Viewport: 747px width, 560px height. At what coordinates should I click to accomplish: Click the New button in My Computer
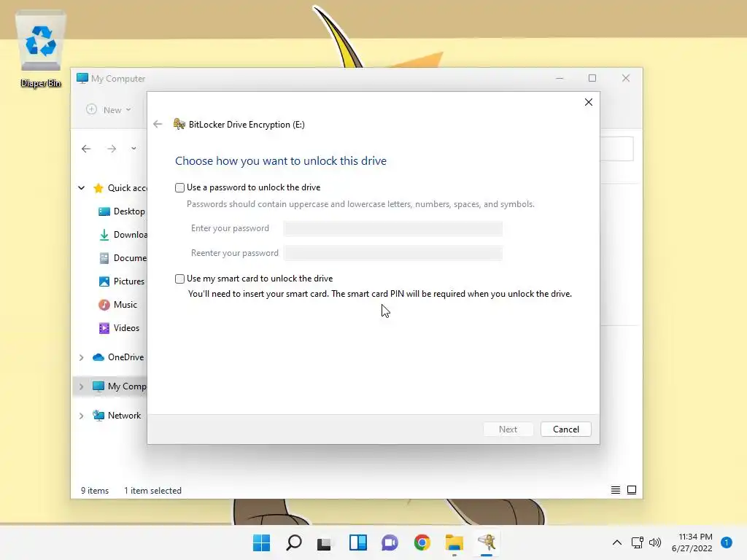click(x=109, y=109)
